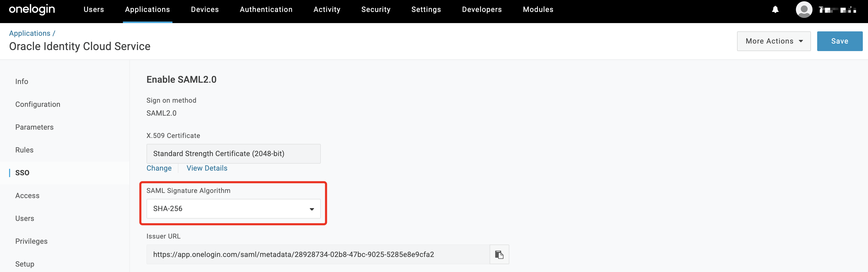Copy the Issuer URL to clipboard
The image size is (868, 272).
(499, 254)
